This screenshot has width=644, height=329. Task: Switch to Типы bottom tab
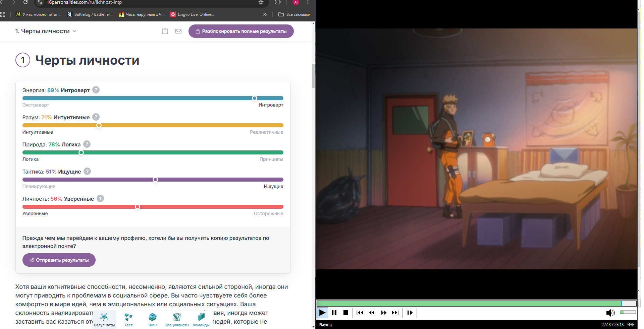[x=153, y=320]
